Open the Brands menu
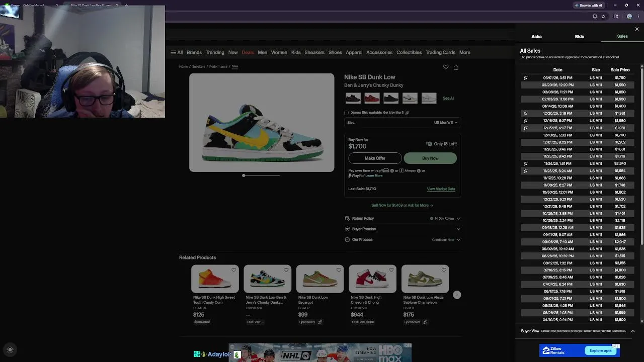Image resolution: width=644 pixels, height=362 pixels. [x=194, y=52]
